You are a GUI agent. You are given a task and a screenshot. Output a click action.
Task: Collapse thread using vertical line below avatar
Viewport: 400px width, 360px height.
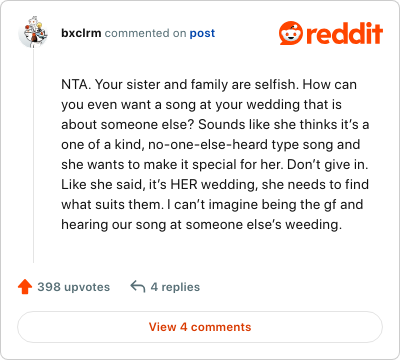pos(33,155)
